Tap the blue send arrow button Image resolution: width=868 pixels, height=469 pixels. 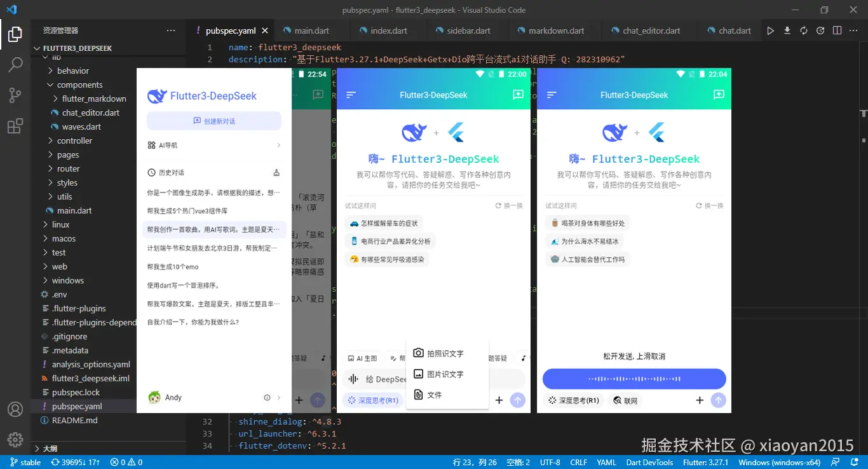518,400
